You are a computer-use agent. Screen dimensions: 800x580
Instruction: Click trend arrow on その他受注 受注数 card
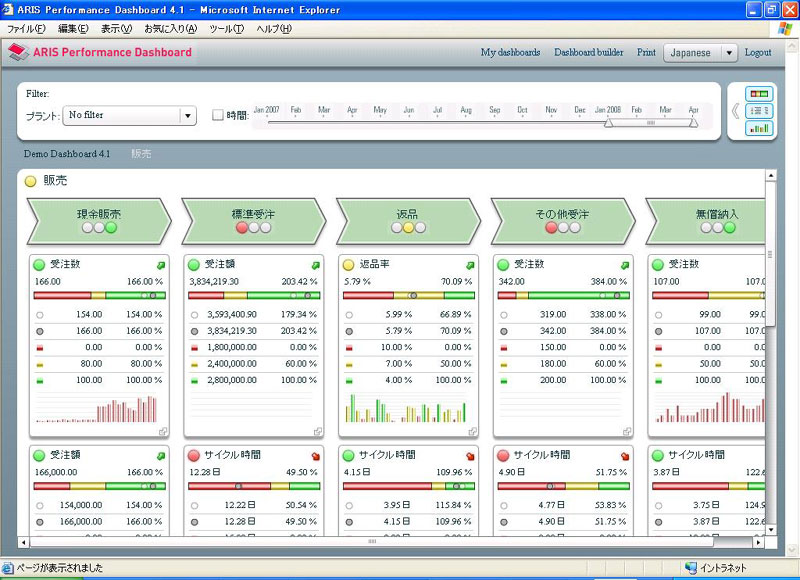624,265
